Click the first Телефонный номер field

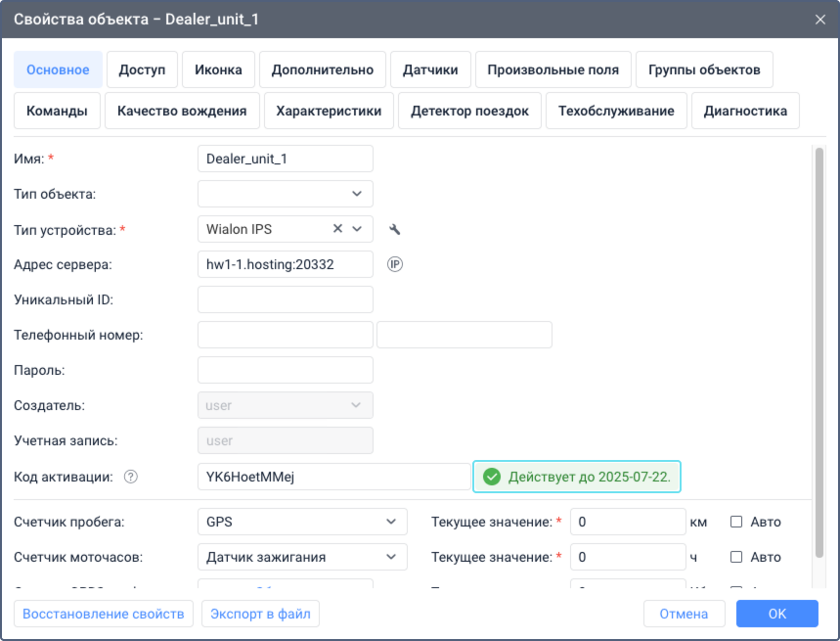point(286,335)
